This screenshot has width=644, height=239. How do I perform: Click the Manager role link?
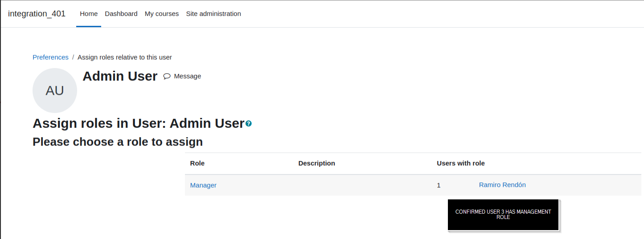[x=203, y=185]
